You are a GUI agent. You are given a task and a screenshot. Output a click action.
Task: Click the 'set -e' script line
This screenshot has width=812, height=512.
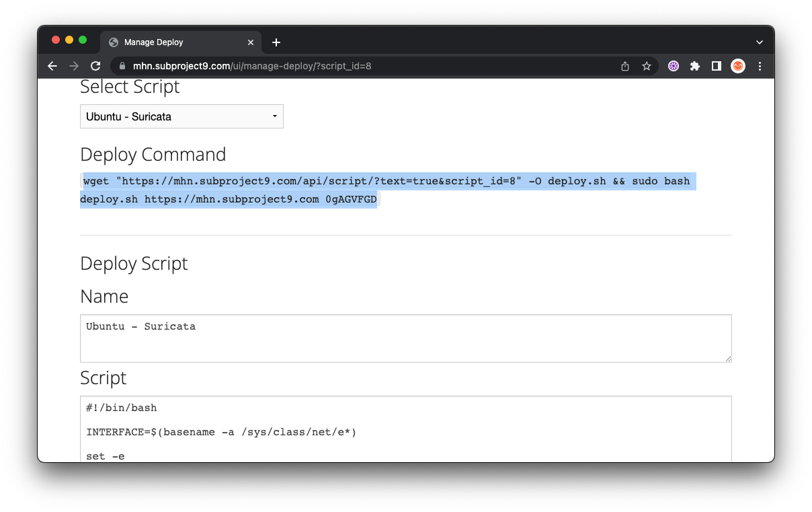pyautogui.click(x=106, y=456)
